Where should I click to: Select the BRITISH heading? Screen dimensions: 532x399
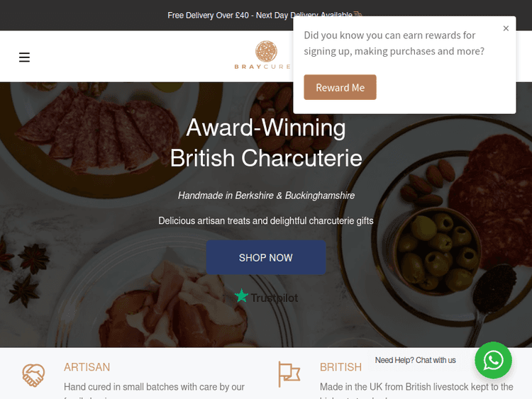click(x=340, y=367)
